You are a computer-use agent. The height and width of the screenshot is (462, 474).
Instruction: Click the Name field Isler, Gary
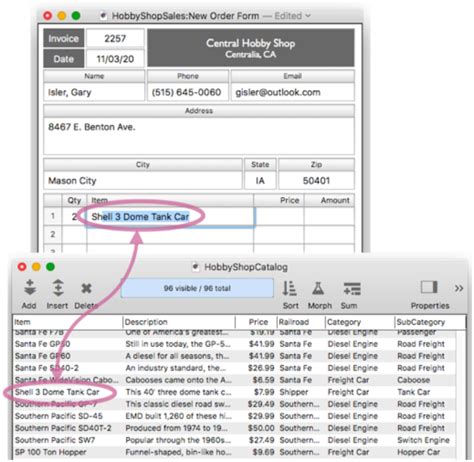(x=94, y=92)
